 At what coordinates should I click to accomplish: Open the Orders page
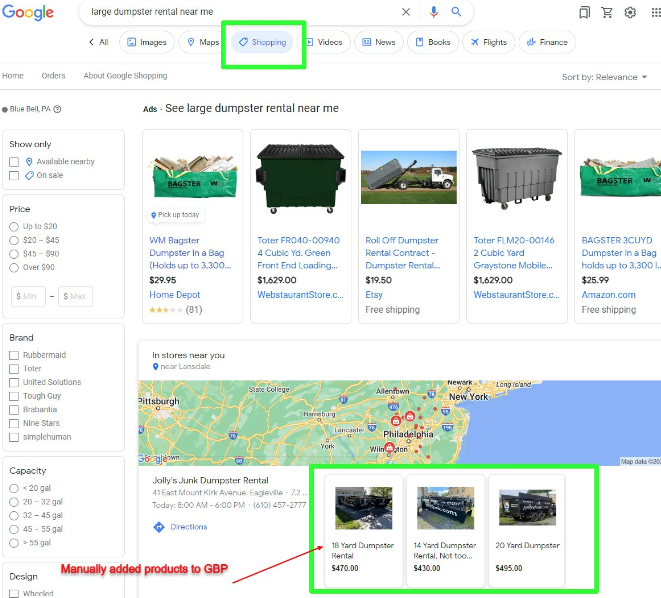[54, 76]
